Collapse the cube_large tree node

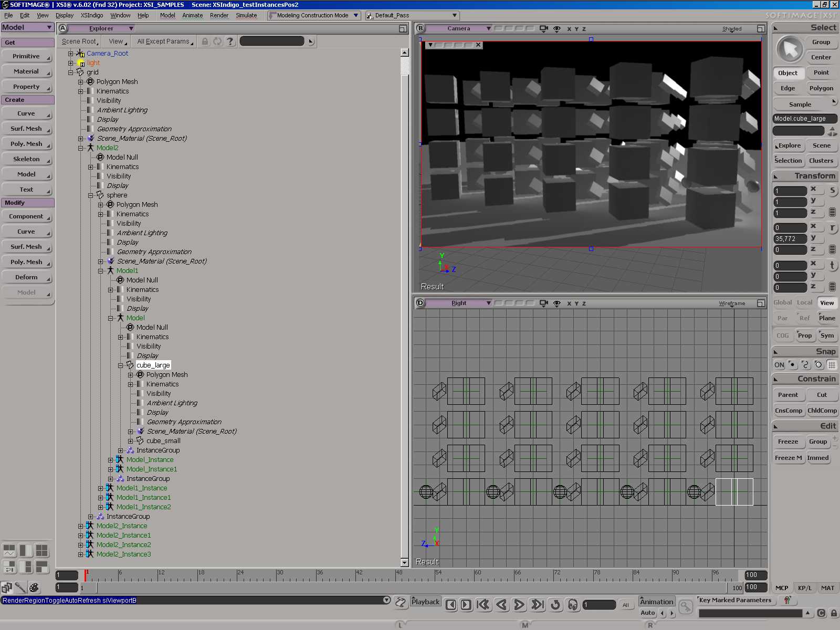click(x=121, y=365)
